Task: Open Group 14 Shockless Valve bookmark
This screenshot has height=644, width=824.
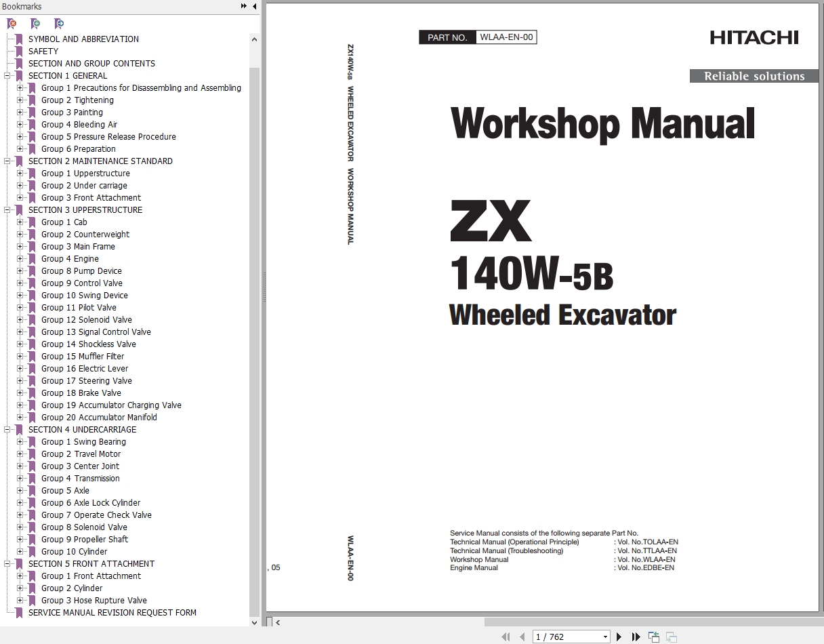Action: (89, 344)
